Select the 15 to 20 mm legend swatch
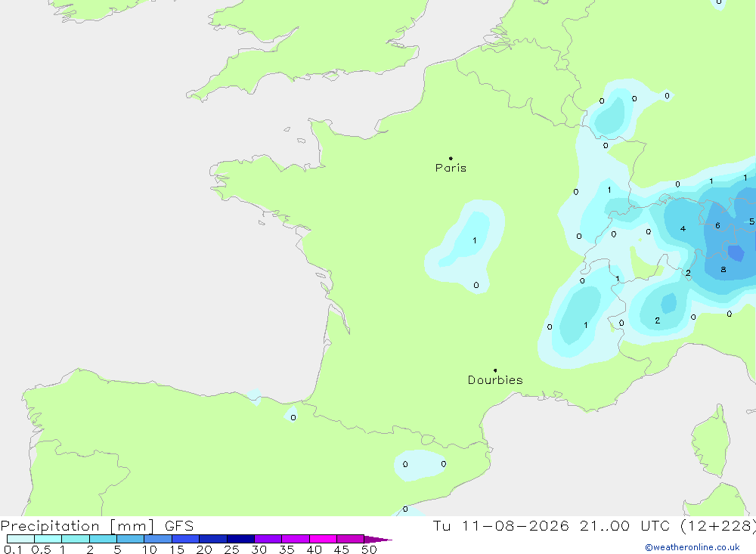 [x=186, y=539]
